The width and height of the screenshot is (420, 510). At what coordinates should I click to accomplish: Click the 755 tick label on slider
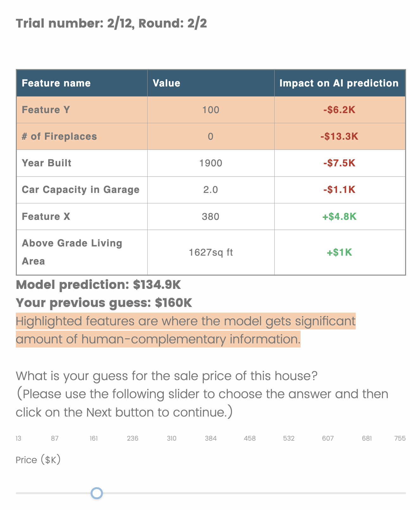coord(400,438)
